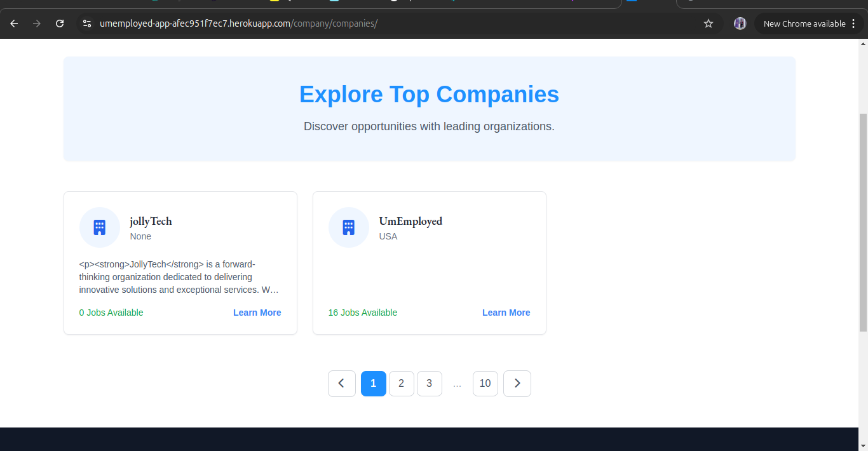
Task: Select page 2 in pagination
Action: (401, 384)
